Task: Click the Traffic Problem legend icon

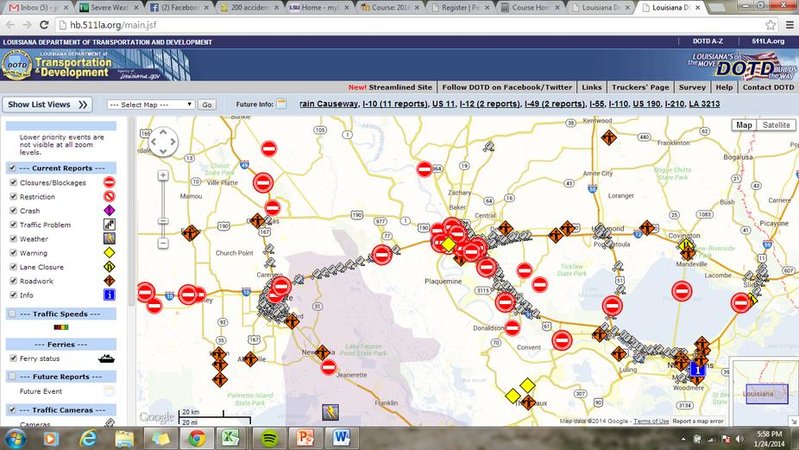Action: point(109,224)
